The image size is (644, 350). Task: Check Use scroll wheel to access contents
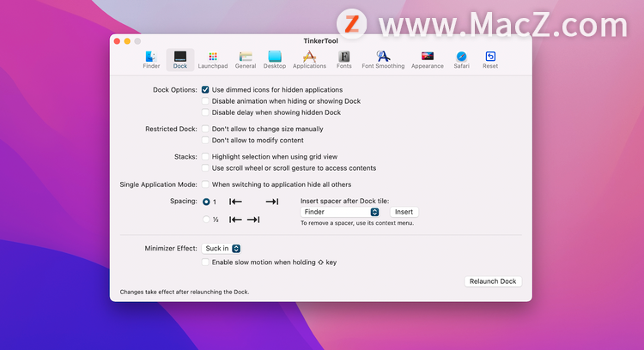[x=205, y=168]
